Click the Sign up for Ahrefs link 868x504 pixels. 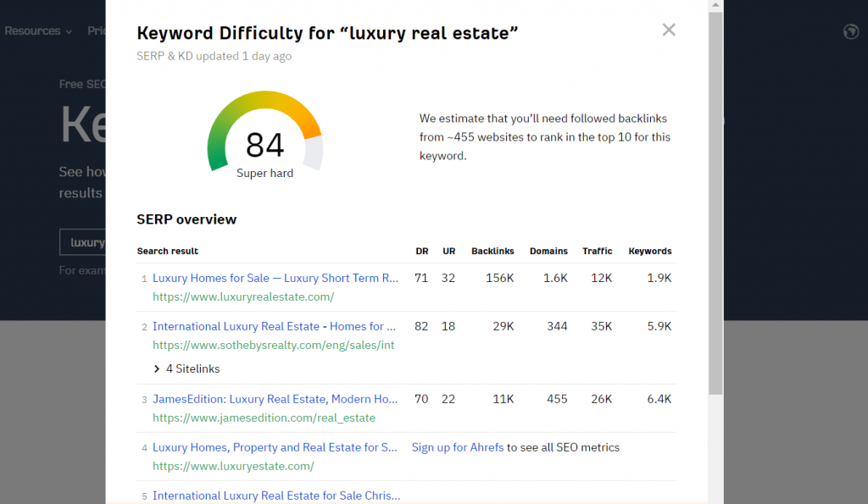[x=457, y=447]
